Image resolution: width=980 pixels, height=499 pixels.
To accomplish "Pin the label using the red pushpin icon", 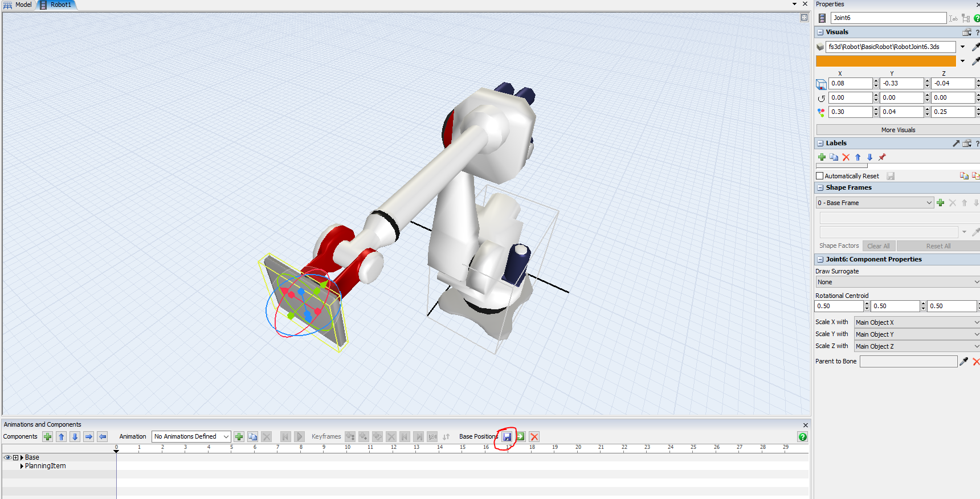I will [882, 157].
